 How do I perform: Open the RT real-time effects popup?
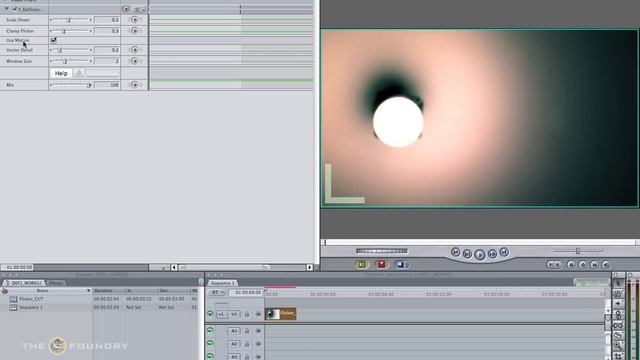(217, 293)
